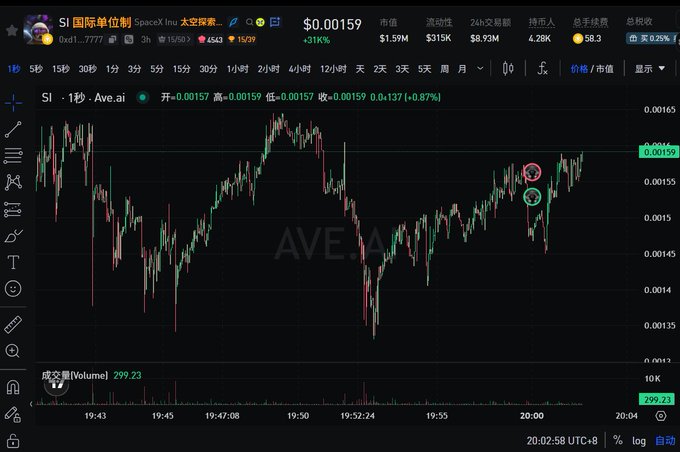Select the ruler measure tool

tap(13, 324)
